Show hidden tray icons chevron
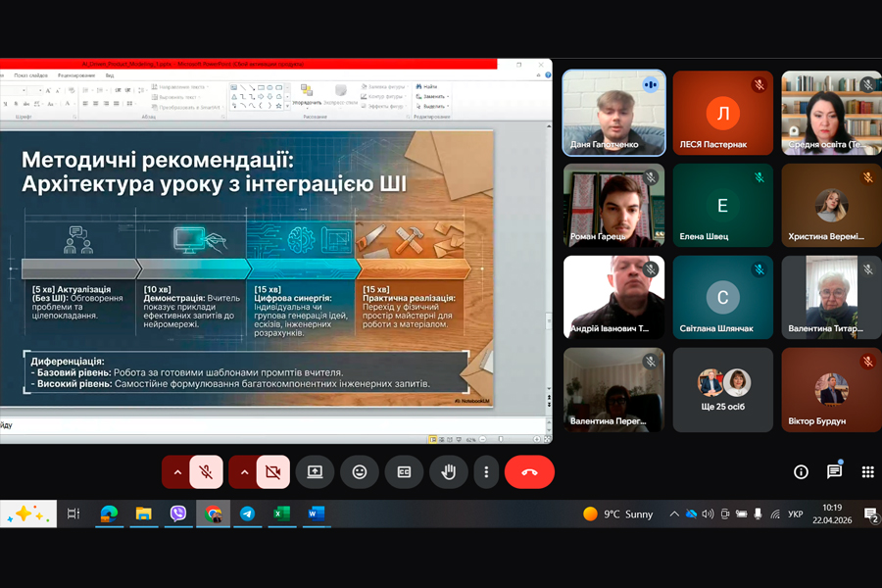Viewport: 882px width, 588px height. tap(674, 514)
